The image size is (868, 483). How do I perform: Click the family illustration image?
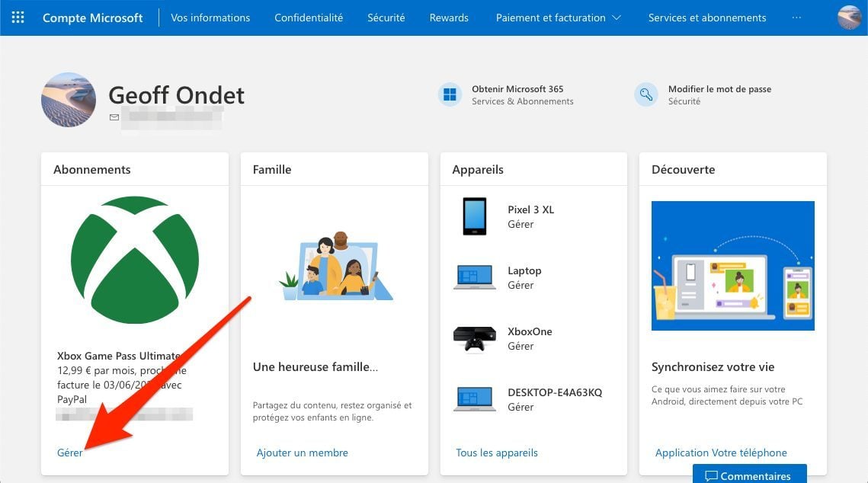(x=336, y=266)
